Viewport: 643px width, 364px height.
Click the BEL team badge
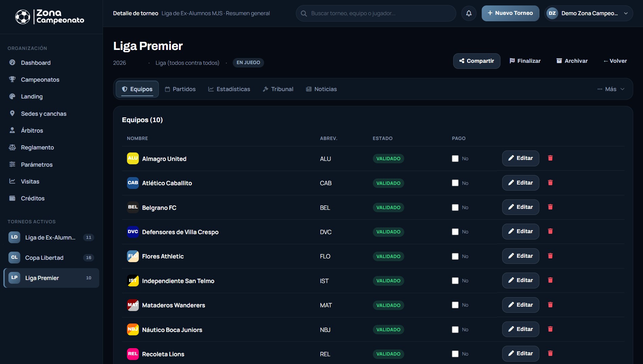coord(133,207)
